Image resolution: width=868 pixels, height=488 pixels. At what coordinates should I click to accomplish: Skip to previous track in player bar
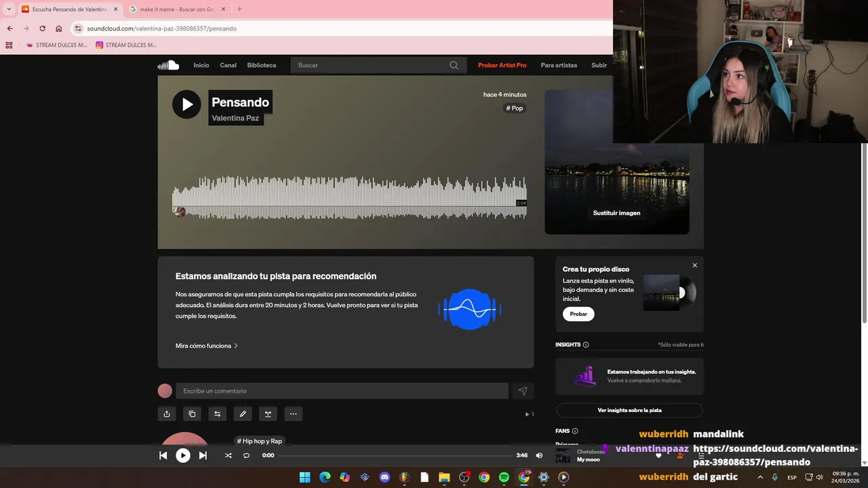point(163,455)
